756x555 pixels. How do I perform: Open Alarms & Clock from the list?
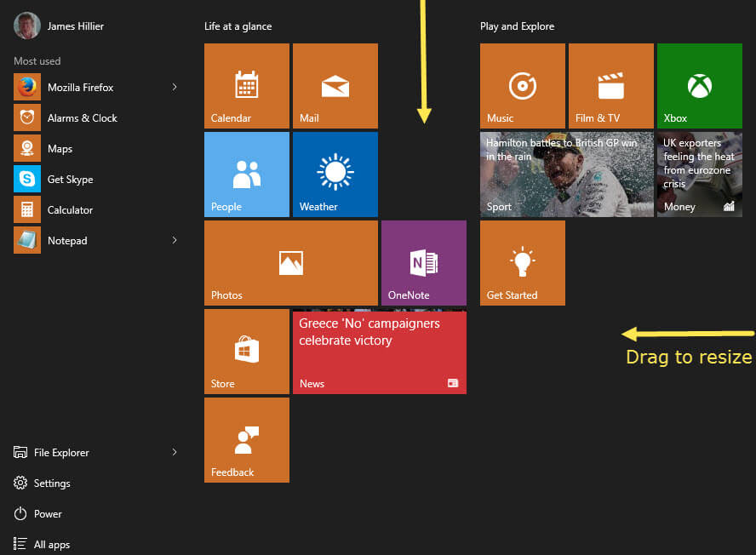(96, 117)
